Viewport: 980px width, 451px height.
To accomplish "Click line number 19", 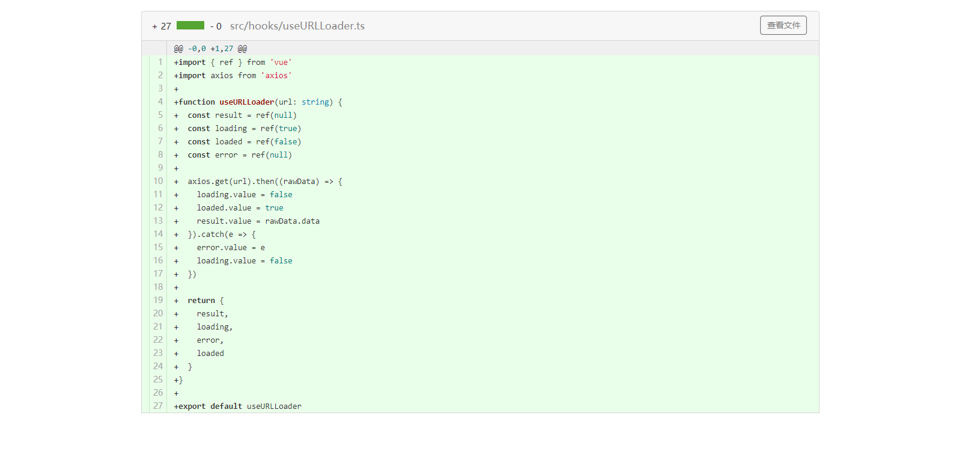I will click(158, 300).
